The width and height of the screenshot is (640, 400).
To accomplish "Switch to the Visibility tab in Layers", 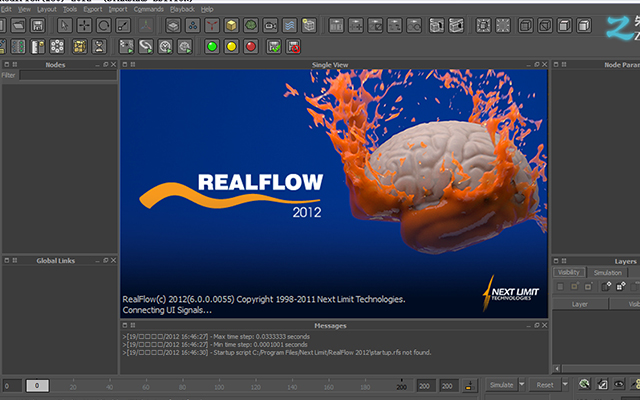I will coord(569,272).
